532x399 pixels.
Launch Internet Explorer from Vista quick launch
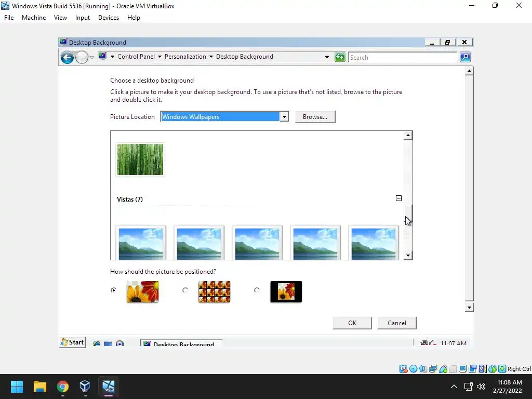pyautogui.click(x=97, y=343)
